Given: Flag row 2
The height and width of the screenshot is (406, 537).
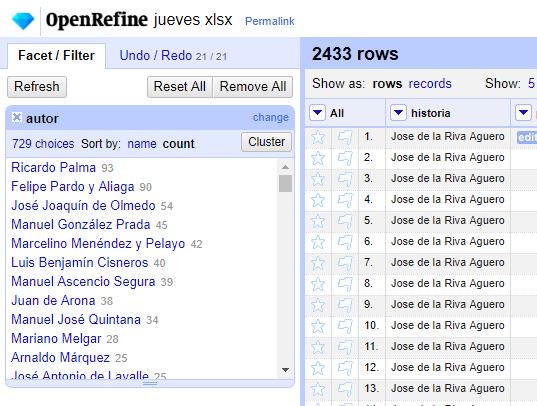Looking at the screenshot, I should [345, 158].
